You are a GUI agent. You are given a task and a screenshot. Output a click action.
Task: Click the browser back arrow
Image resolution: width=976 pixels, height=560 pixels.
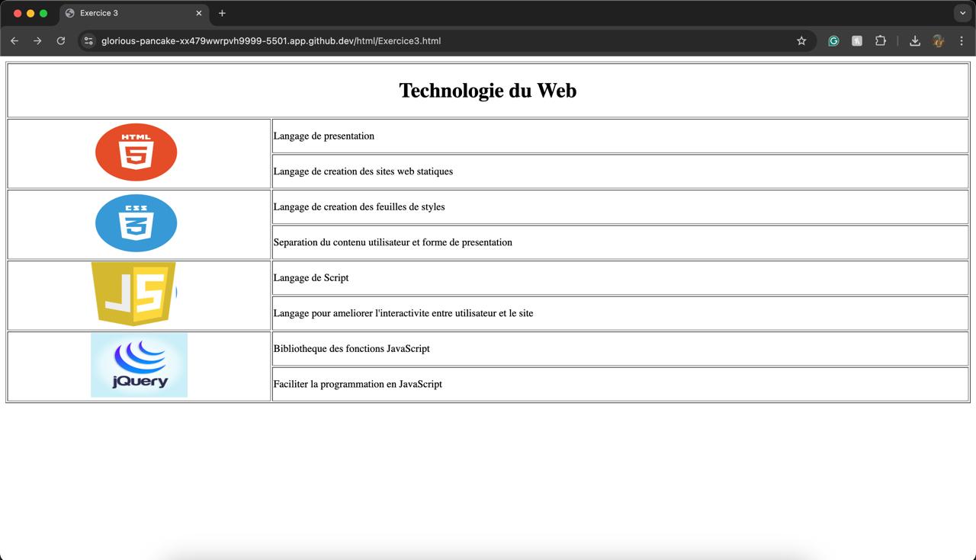tap(14, 41)
